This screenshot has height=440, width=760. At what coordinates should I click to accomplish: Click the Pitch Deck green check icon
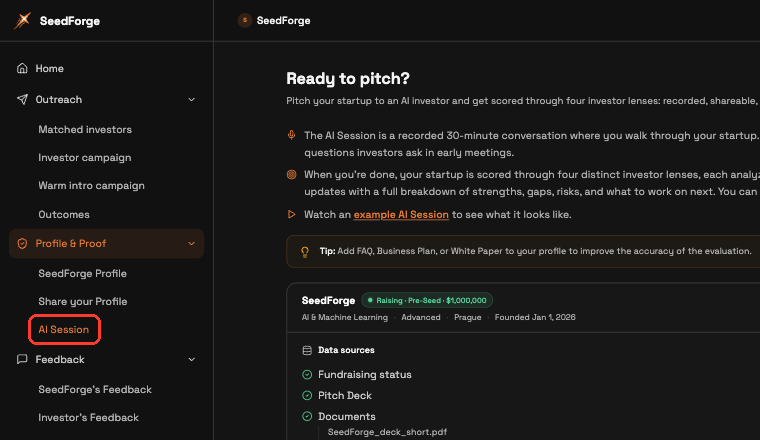(307, 395)
